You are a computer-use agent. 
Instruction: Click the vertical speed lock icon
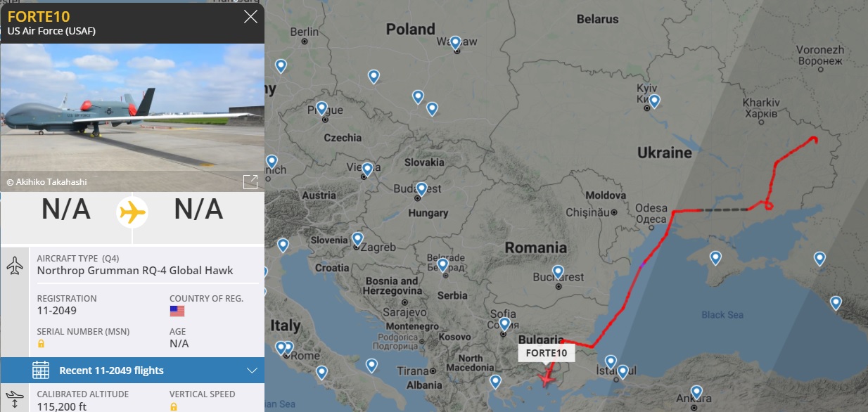click(x=173, y=406)
